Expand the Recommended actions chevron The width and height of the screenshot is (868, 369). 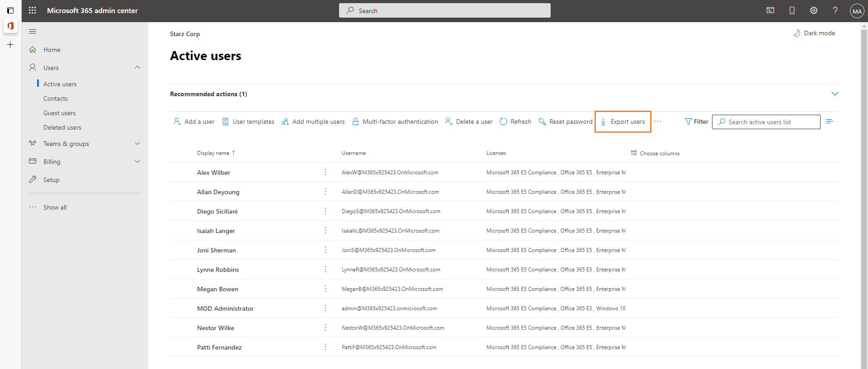[835, 93]
